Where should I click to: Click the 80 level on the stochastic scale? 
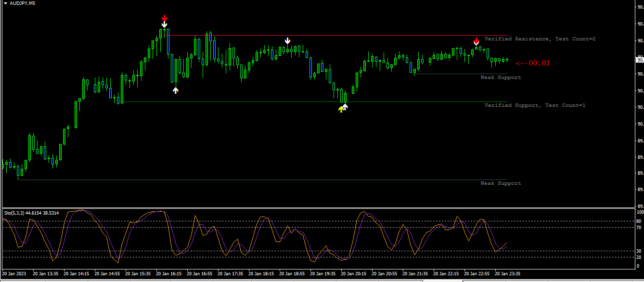click(639, 221)
